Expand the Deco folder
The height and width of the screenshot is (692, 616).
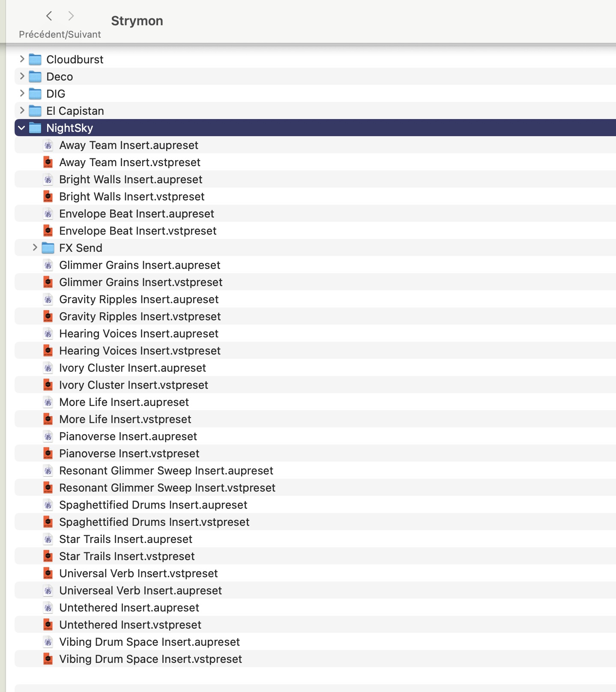coord(22,76)
